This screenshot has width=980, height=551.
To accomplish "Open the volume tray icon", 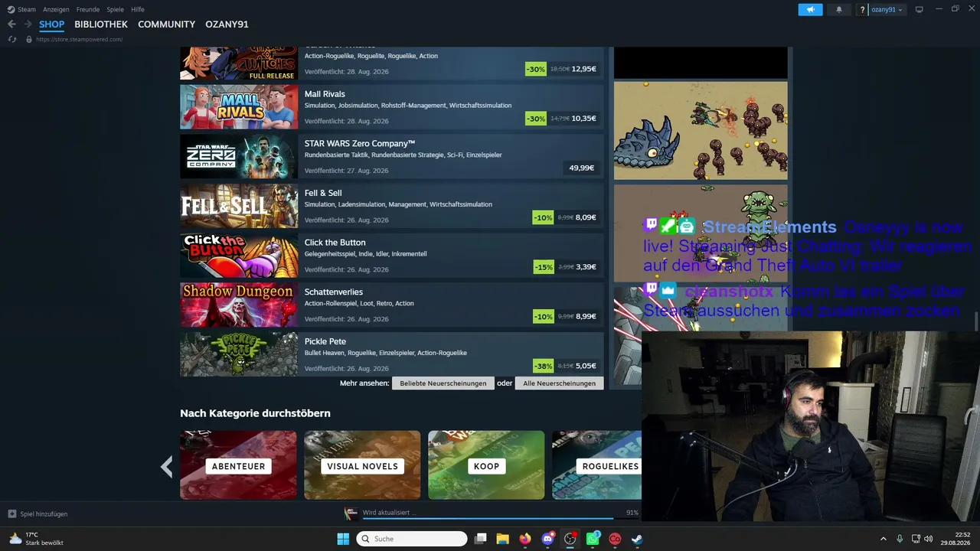I will pyautogui.click(x=929, y=539).
